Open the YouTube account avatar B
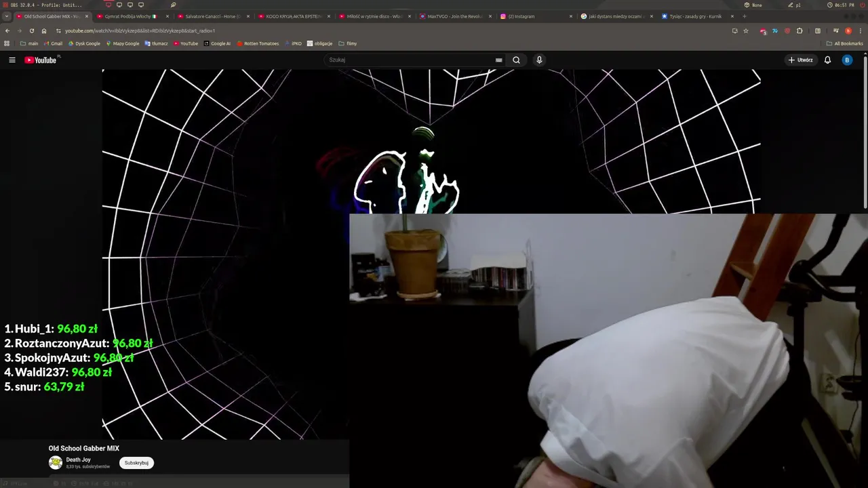 (x=846, y=60)
